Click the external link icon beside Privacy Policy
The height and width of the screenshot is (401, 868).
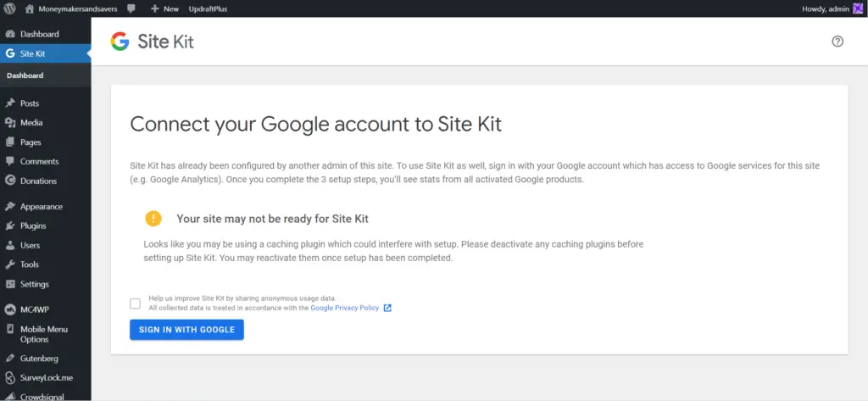coord(387,308)
